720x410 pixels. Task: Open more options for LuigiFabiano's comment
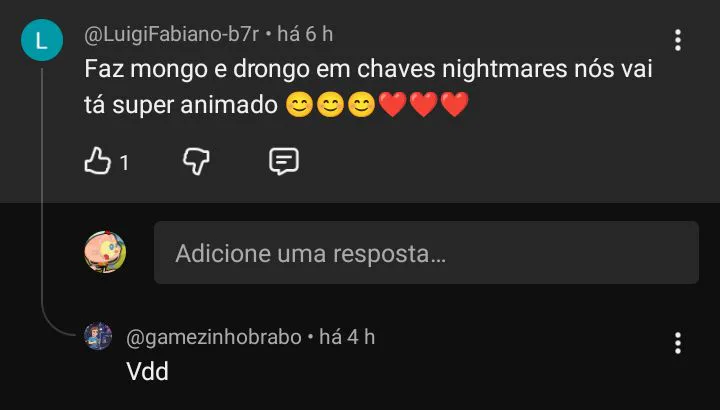678,40
